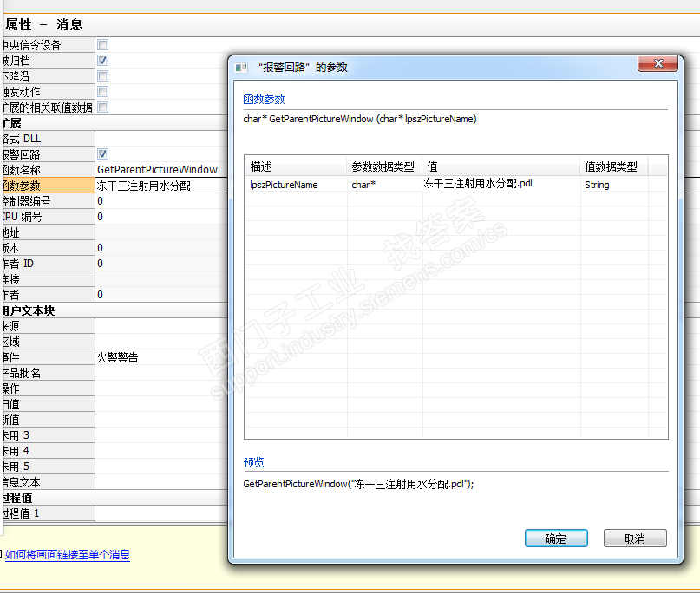Select the 备用 5 property row
Screen dimensions: 700x594
coord(48,467)
